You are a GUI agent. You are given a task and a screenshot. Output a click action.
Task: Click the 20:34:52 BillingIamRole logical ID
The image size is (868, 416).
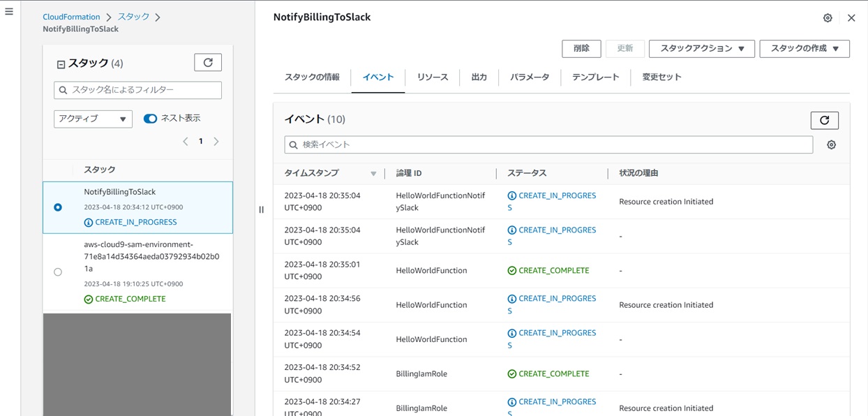[x=421, y=374]
